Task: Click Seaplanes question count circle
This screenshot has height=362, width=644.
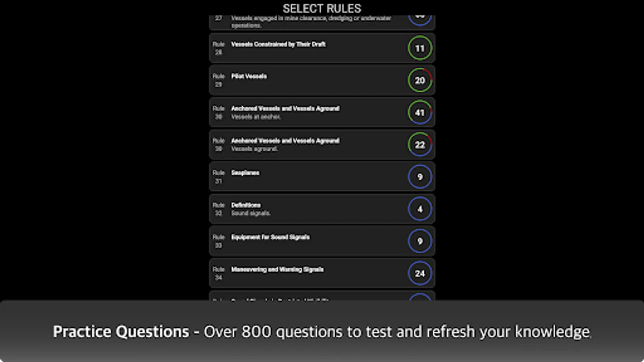Action: coord(420,177)
